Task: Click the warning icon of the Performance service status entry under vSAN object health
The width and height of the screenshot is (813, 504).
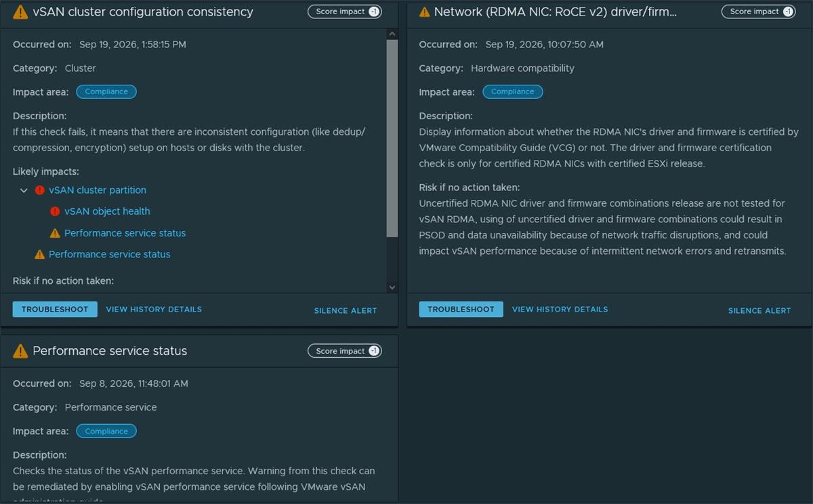Action: [55, 233]
